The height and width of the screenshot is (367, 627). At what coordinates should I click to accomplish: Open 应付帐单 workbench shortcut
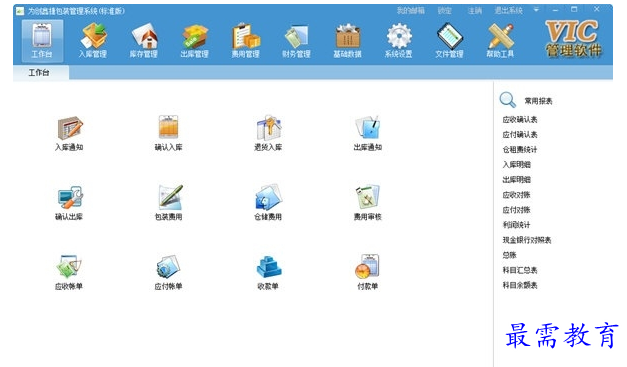(168, 273)
